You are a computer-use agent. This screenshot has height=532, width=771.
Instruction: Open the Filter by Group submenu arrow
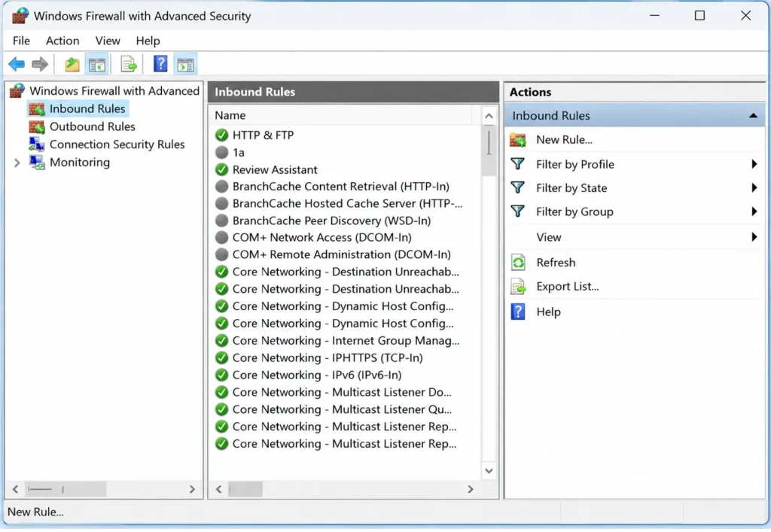pos(754,211)
